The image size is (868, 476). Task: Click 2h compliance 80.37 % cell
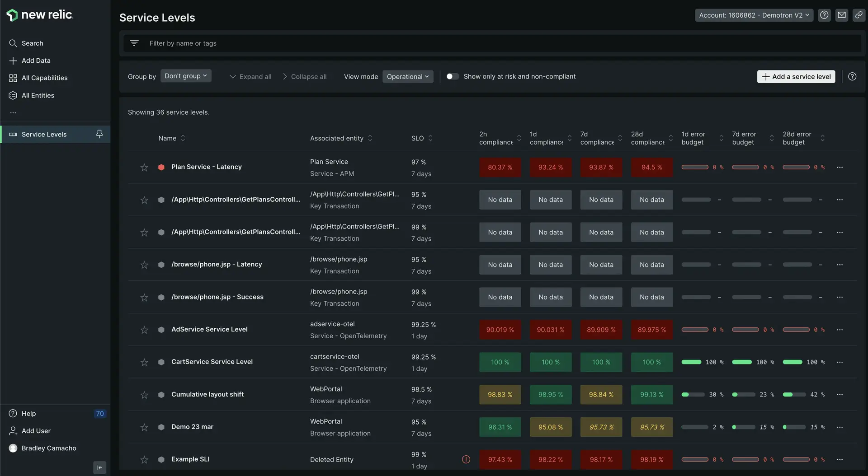click(x=500, y=167)
